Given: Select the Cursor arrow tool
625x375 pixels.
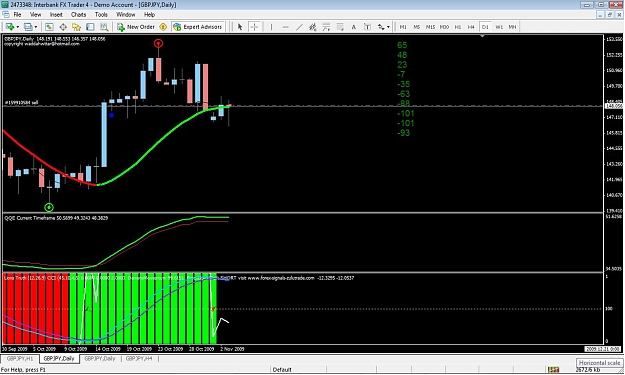Looking at the screenshot, I should [240, 27].
